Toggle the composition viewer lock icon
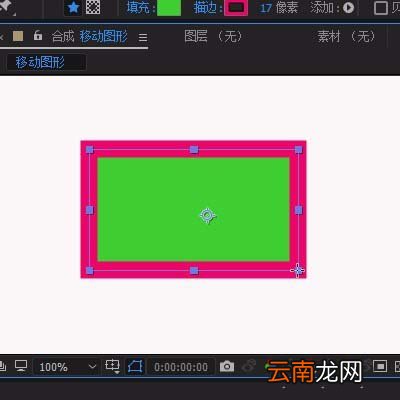 tap(38, 35)
